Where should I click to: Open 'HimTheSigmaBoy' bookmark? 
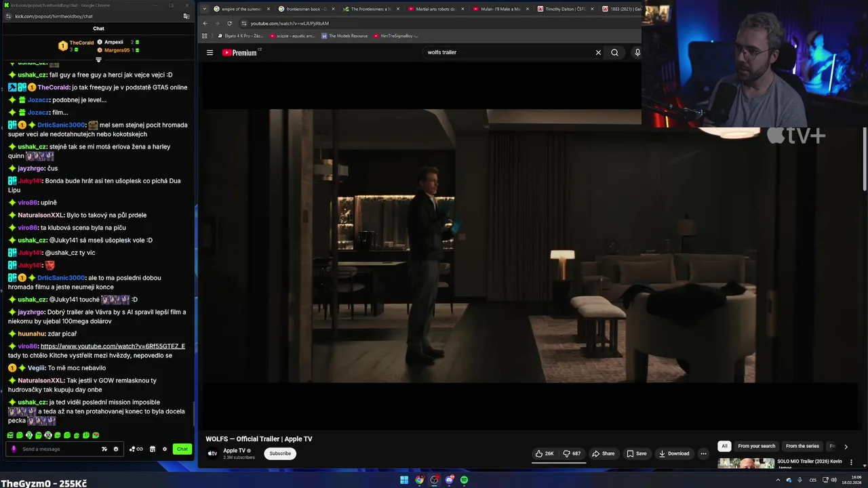[x=396, y=35]
